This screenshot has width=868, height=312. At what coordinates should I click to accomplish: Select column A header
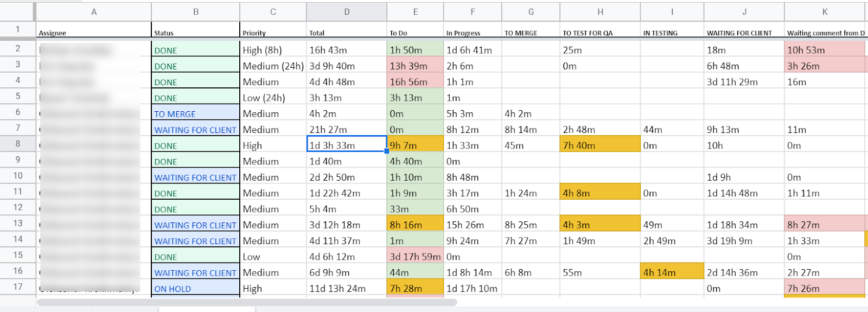click(x=93, y=11)
